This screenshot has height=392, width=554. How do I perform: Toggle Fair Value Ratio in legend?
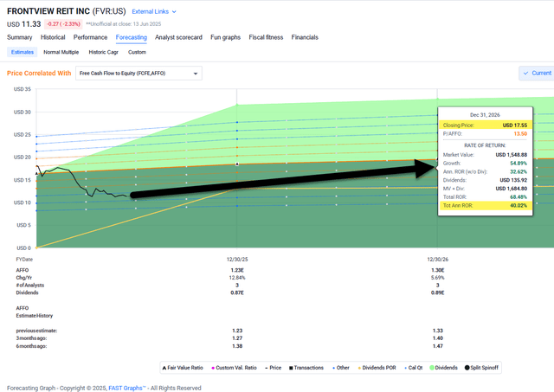click(x=183, y=368)
